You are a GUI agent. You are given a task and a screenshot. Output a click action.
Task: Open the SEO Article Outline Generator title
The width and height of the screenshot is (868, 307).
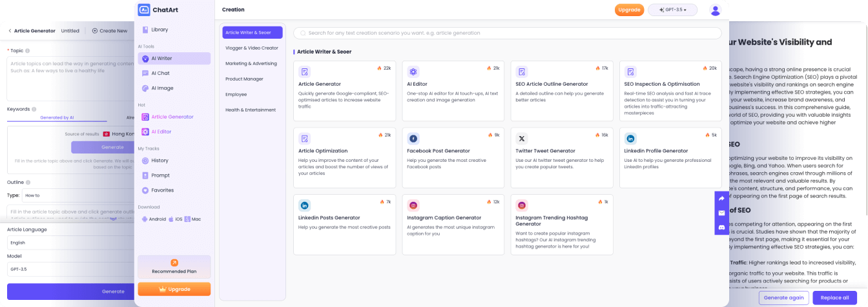(552, 84)
